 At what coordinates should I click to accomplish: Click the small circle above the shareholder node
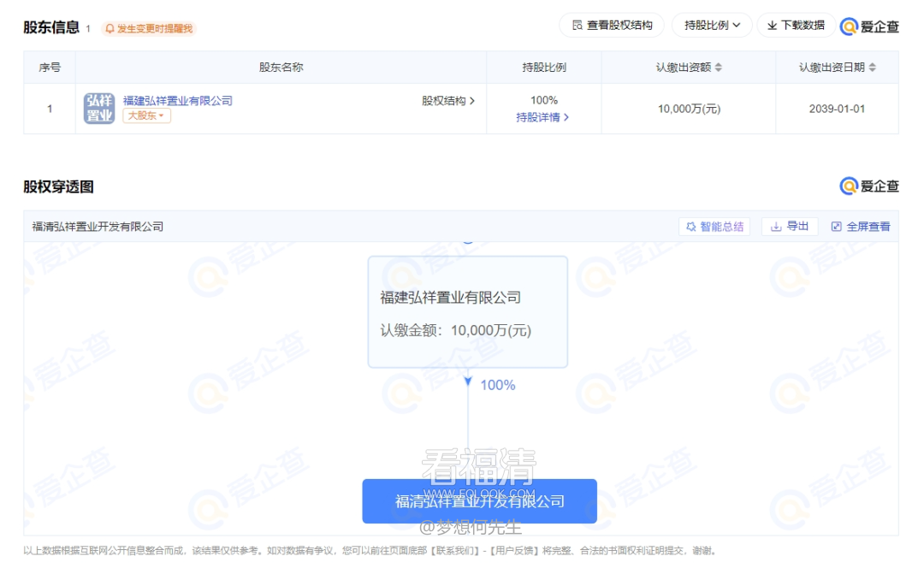tap(467, 242)
